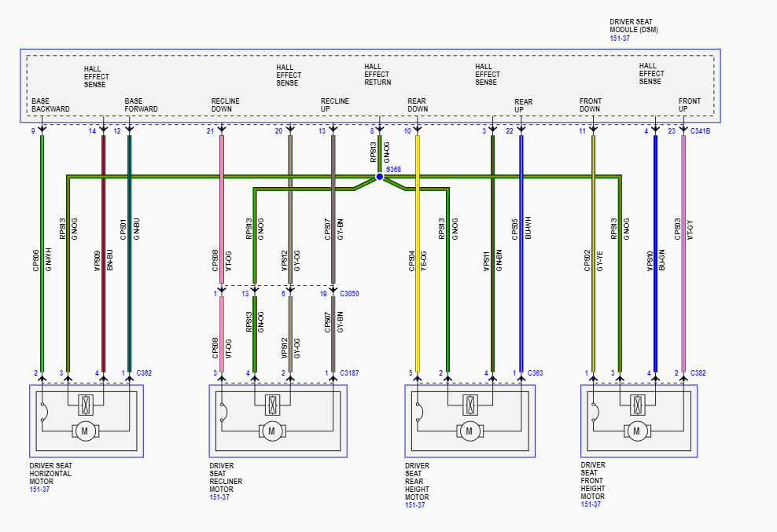The width and height of the screenshot is (777, 532).
Task: Open 151-37 link below Front Height Motor
Action: click(x=591, y=504)
